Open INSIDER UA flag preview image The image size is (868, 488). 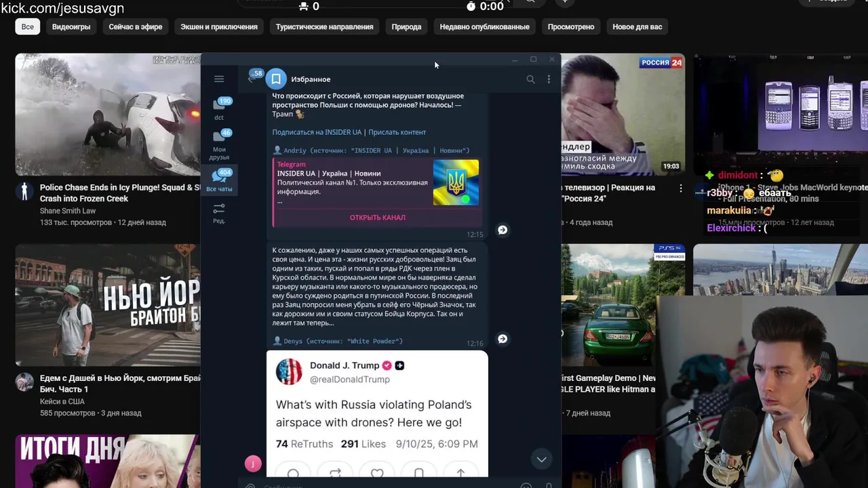coord(456,182)
